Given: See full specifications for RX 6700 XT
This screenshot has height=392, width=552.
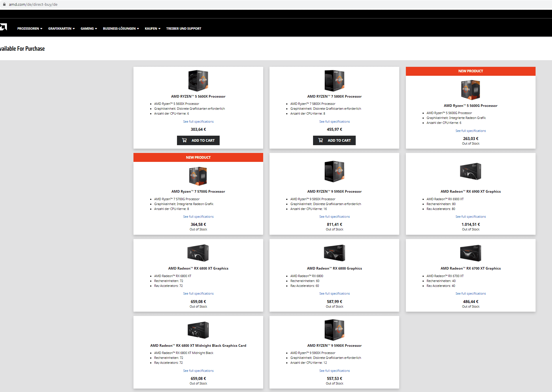Looking at the screenshot, I should (x=471, y=293).
